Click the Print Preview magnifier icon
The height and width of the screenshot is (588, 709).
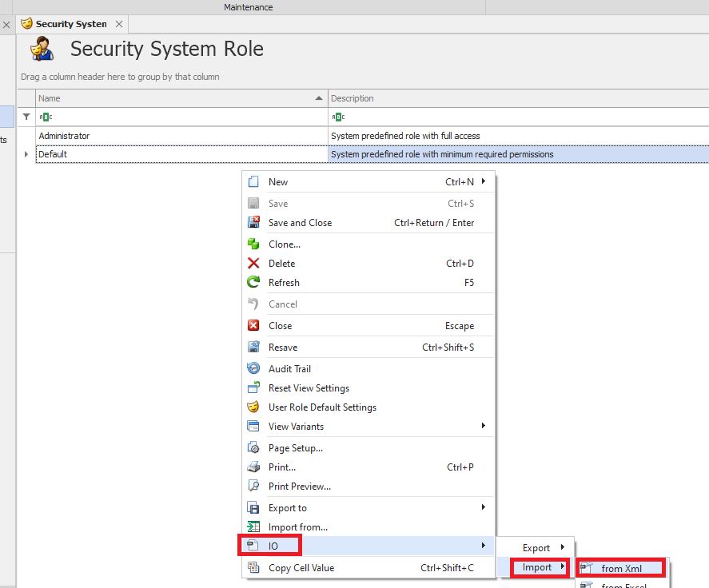tap(253, 487)
